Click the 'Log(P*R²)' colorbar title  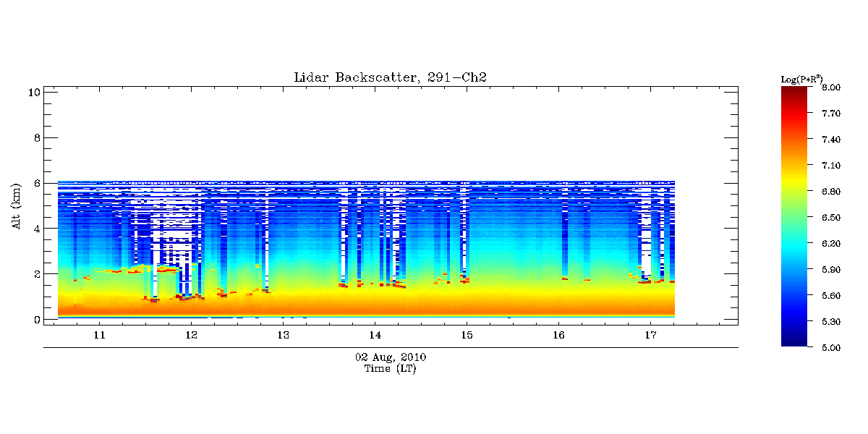(x=802, y=78)
